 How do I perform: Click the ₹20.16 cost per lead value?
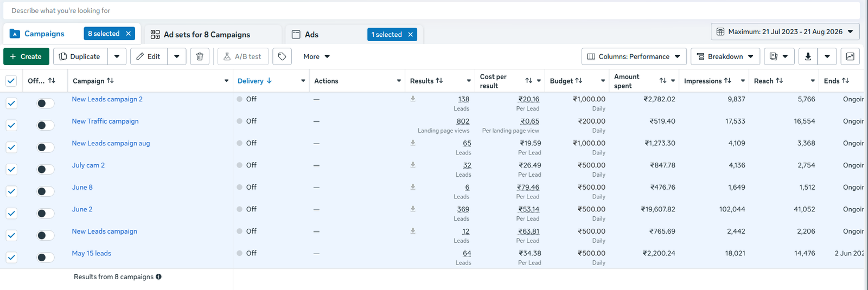tap(528, 99)
